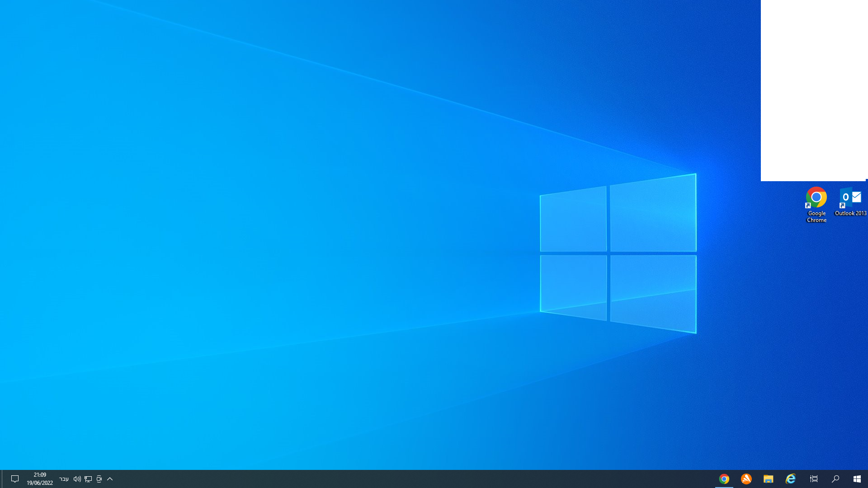Open the volume control in system tray
The height and width of the screenshot is (488, 868).
click(x=77, y=479)
